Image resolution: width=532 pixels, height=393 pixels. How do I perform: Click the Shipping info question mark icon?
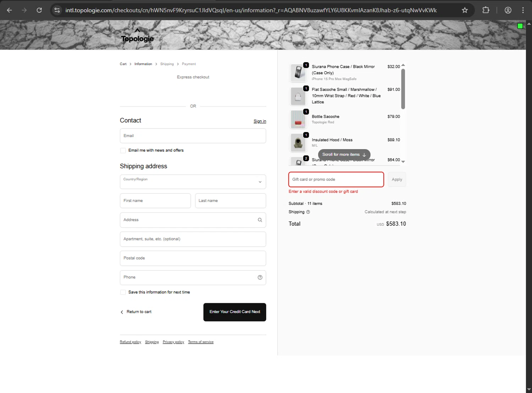308,212
